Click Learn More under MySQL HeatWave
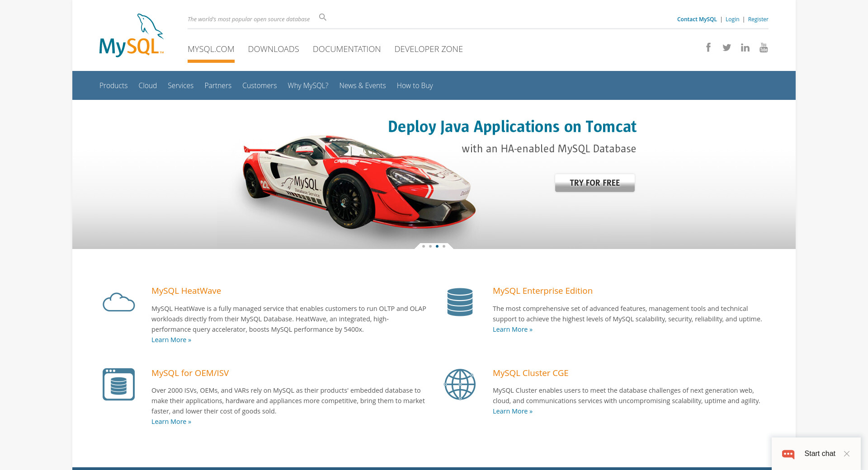The image size is (868, 470). tap(171, 340)
